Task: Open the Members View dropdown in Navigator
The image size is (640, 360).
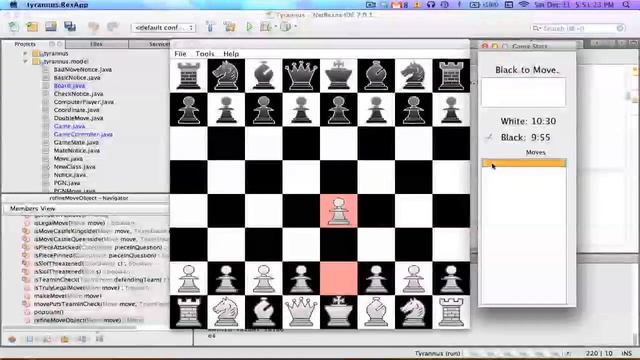Action: tap(86, 209)
